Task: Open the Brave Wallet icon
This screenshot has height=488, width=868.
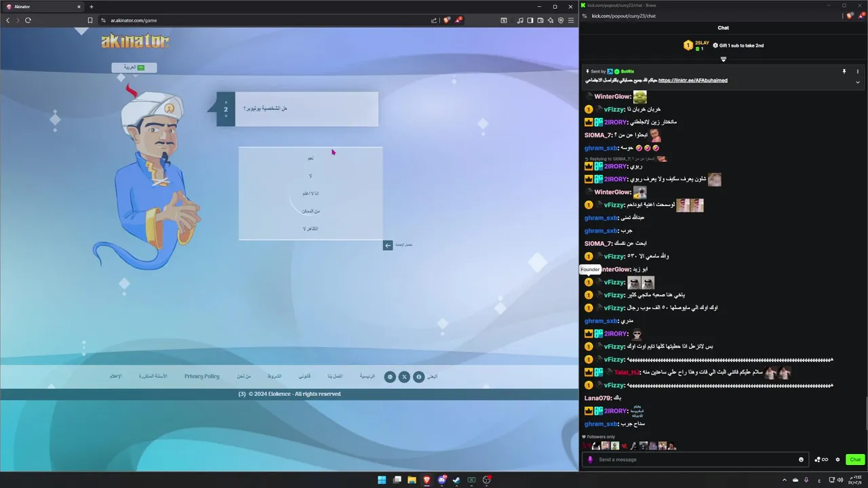Action: tap(540, 20)
